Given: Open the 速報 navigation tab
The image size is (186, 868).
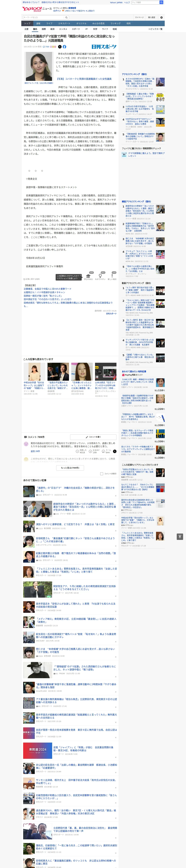Looking at the screenshot, I should coord(38,24).
